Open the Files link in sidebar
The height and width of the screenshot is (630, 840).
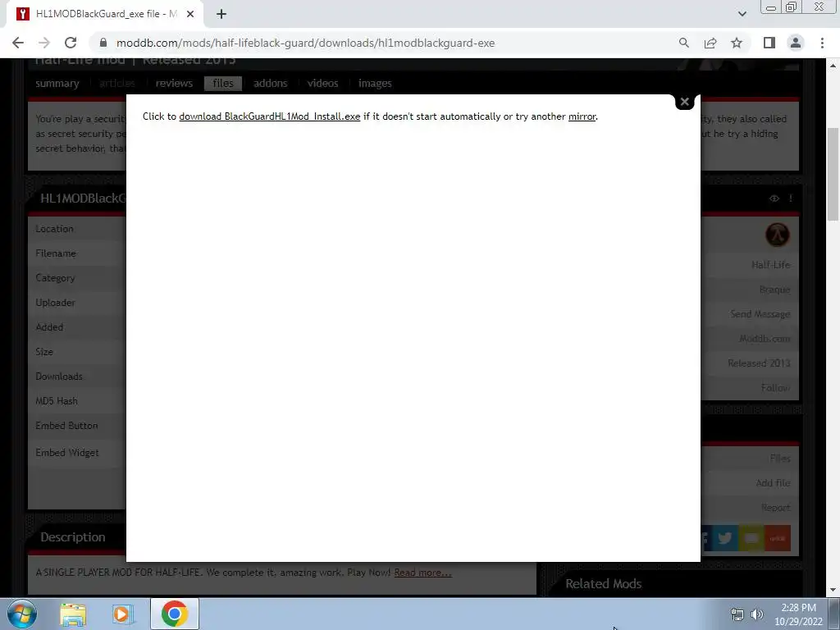(x=780, y=458)
